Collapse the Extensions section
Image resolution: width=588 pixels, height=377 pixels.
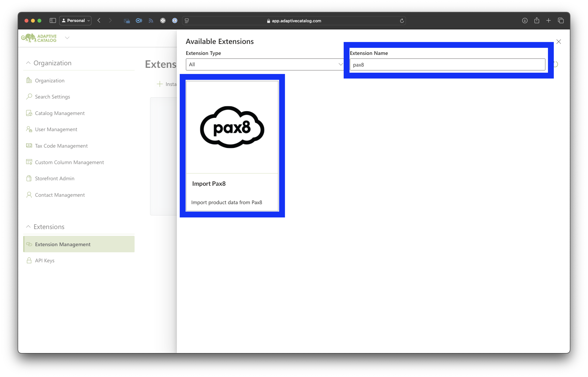[x=28, y=227]
